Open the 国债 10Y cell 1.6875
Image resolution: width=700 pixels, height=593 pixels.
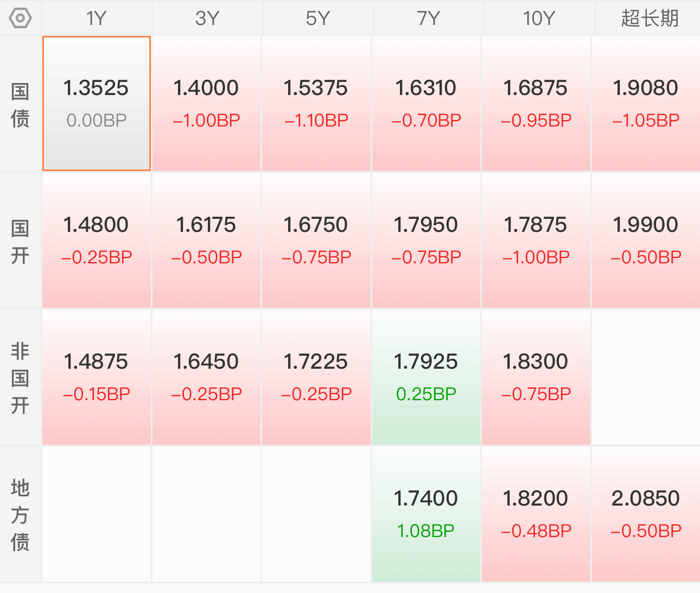point(536,104)
